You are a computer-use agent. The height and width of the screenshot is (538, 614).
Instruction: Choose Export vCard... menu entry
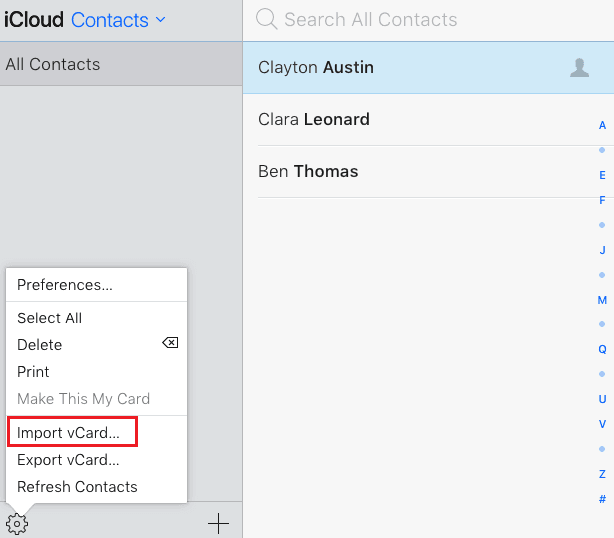(68, 460)
